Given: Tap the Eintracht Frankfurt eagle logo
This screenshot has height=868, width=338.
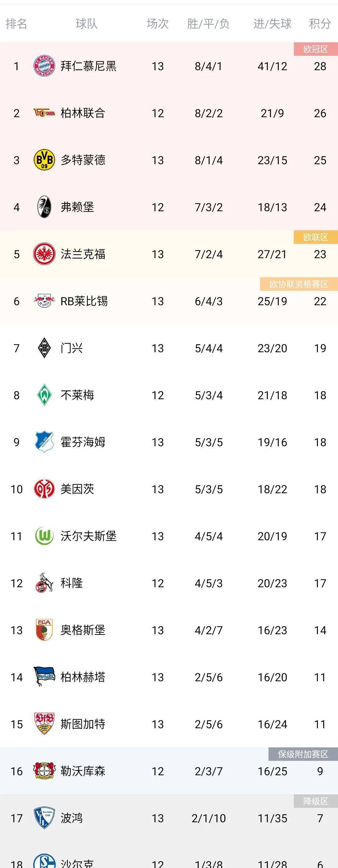Looking at the screenshot, I should (x=44, y=254).
